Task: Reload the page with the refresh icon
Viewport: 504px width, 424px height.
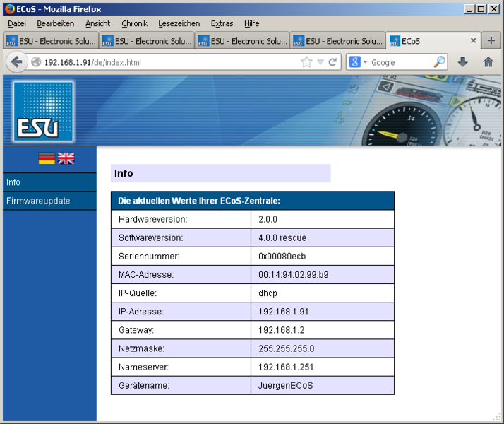Action: (332, 62)
